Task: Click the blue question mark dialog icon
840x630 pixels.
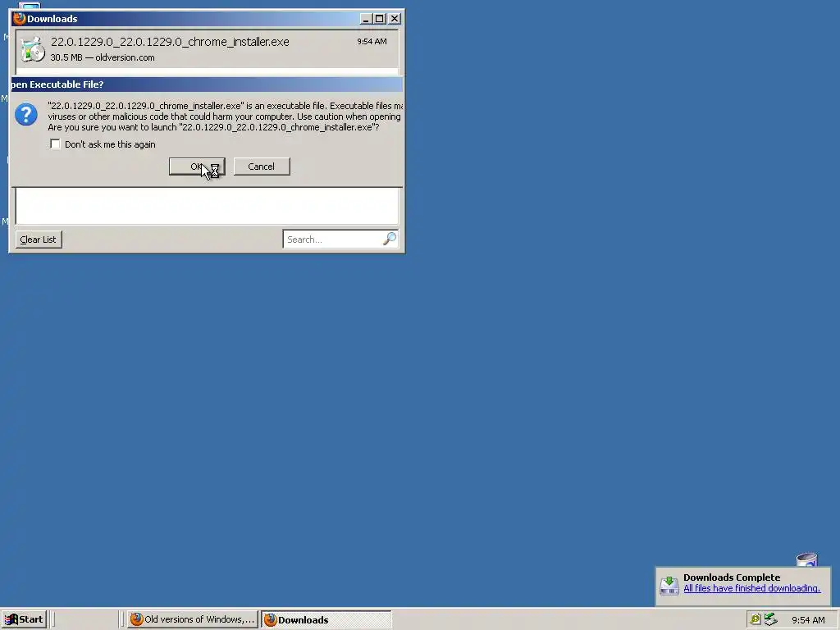Action: click(x=25, y=115)
